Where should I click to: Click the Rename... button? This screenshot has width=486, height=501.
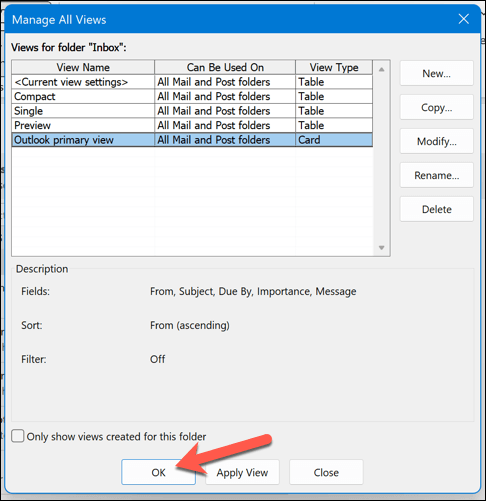point(436,175)
